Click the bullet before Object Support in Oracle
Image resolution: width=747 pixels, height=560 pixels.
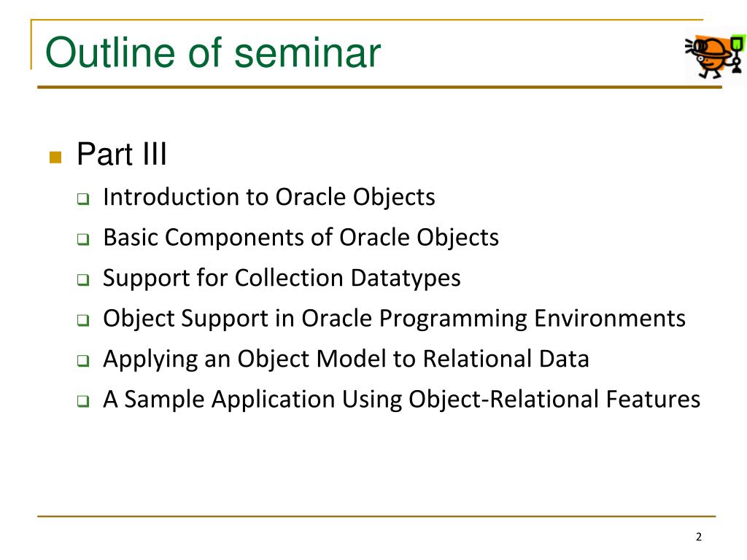tap(83, 320)
